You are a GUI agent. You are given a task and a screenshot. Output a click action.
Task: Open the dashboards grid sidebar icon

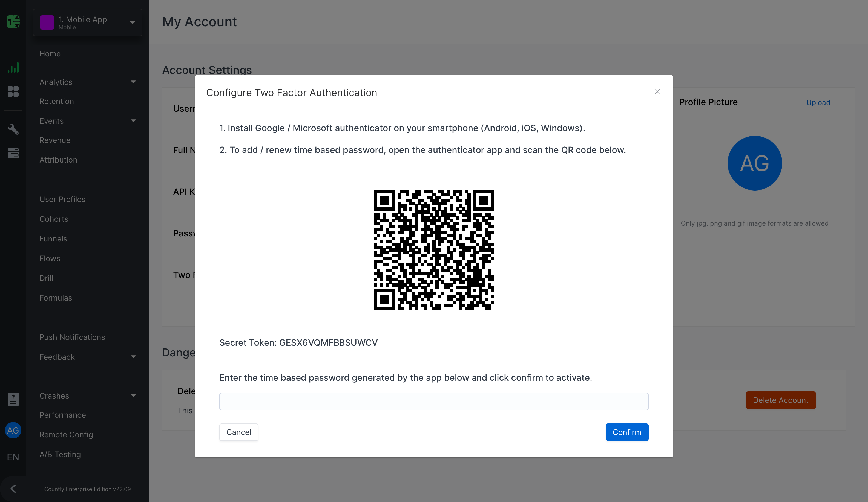point(13,91)
